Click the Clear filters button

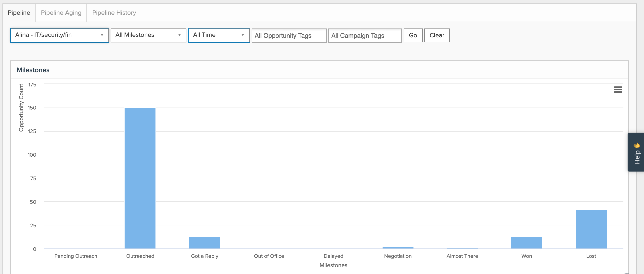(437, 35)
